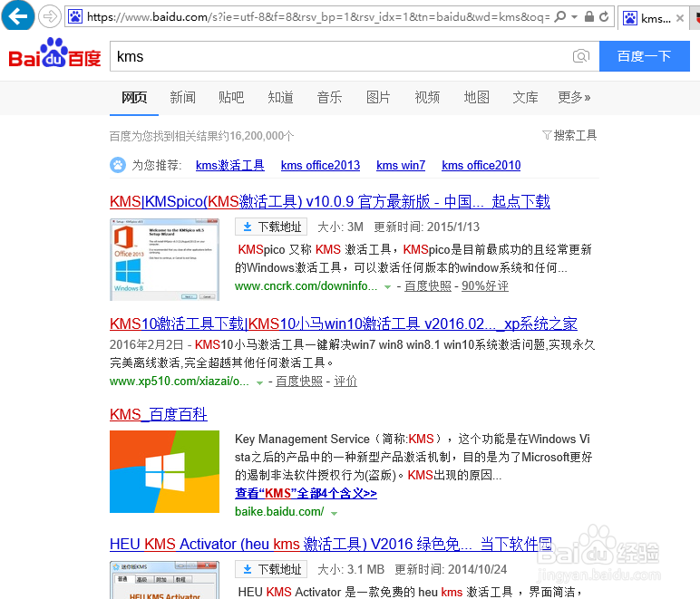Click the Windows logo baike thumbnail
The height and width of the screenshot is (599, 700).
tap(164, 471)
